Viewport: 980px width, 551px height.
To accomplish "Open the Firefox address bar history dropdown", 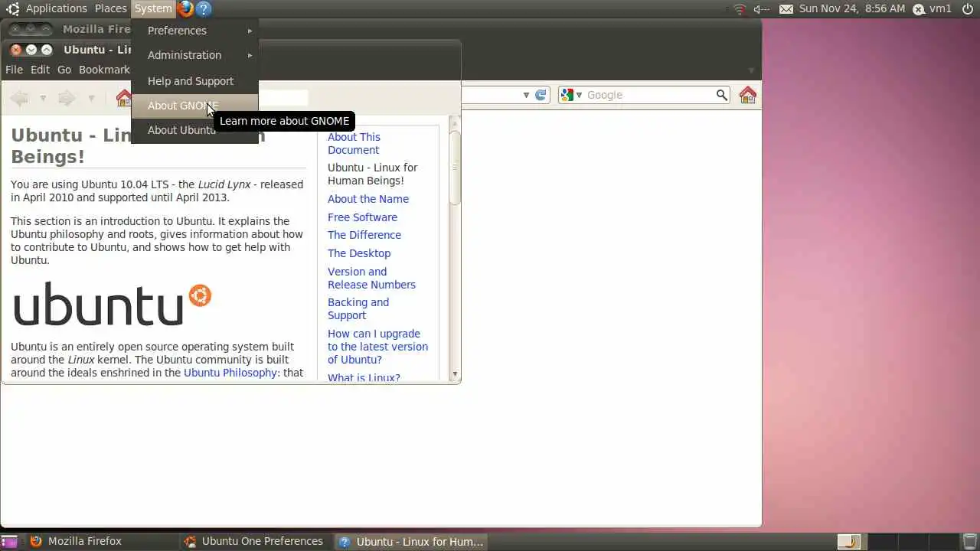I will [526, 95].
